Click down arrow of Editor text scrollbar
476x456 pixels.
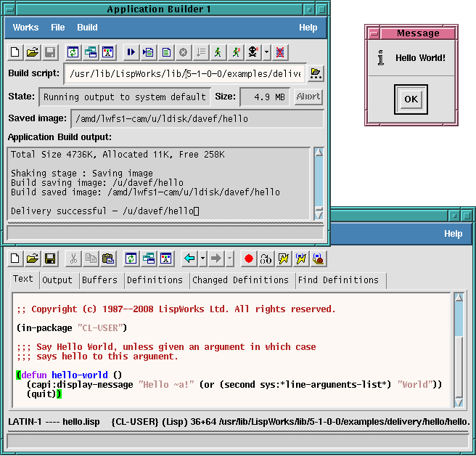(x=459, y=402)
